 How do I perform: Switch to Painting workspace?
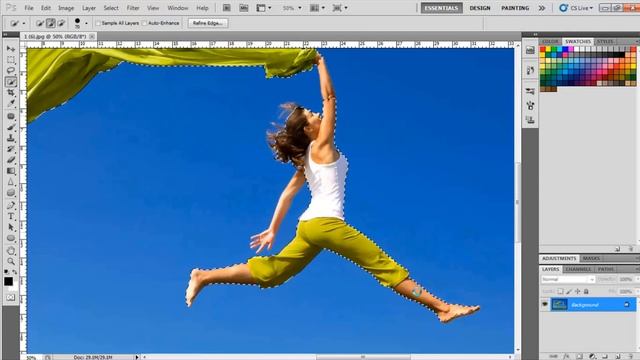click(x=515, y=8)
